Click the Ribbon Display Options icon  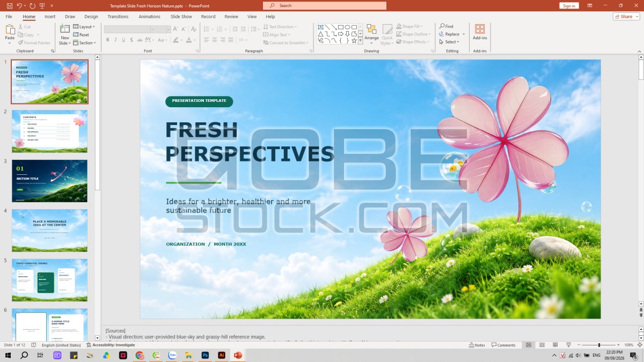pos(590,5)
